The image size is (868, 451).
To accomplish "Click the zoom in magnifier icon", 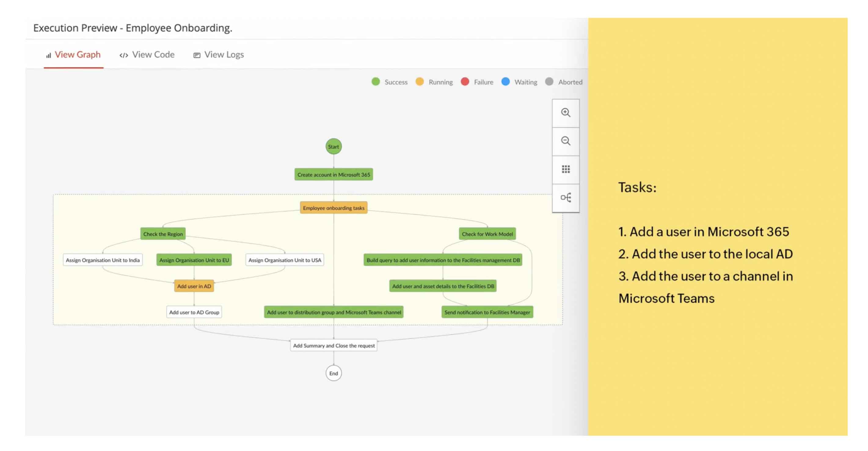I will click(566, 113).
